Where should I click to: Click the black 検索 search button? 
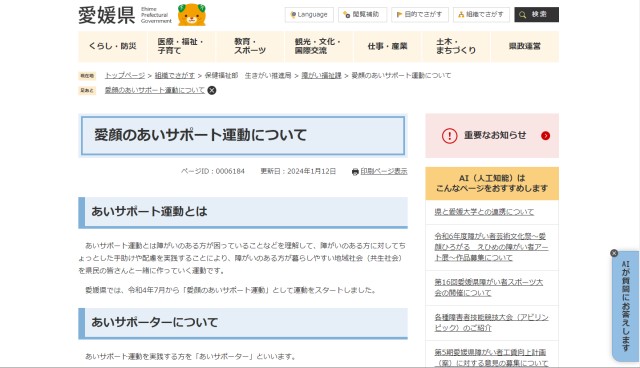pos(536,15)
